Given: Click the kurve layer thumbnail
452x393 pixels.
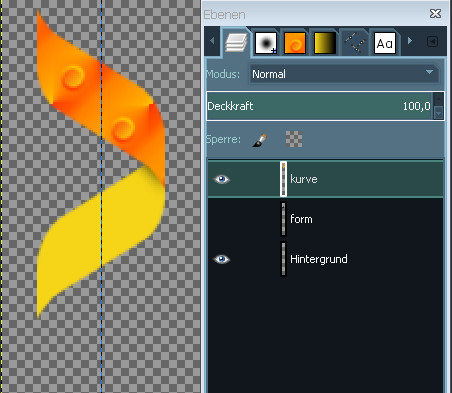Looking at the screenshot, I should click(x=283, y=179).
